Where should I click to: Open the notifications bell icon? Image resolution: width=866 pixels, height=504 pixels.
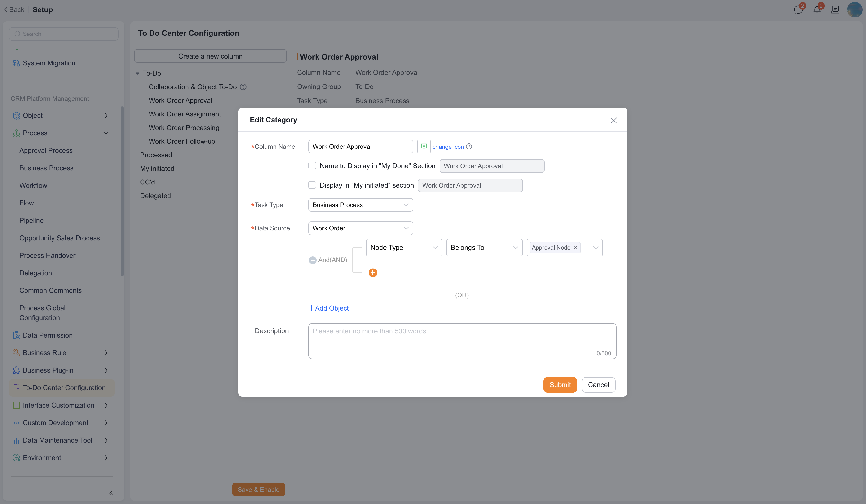pyautogui.click(x=817, y=10)
